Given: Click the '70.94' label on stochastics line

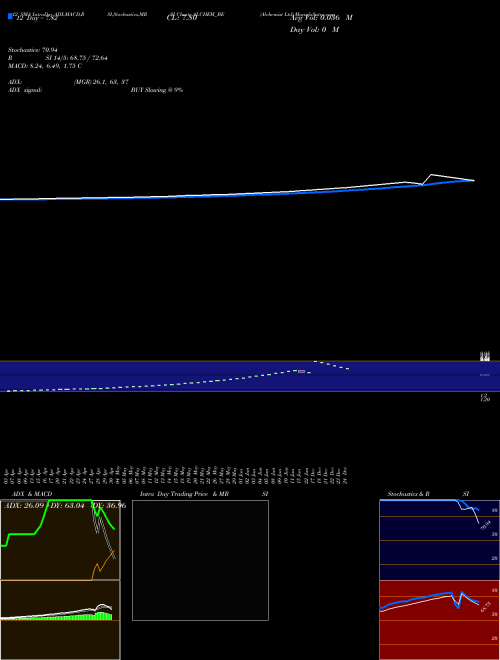Looking at the screenshot, I should point(485,525).
